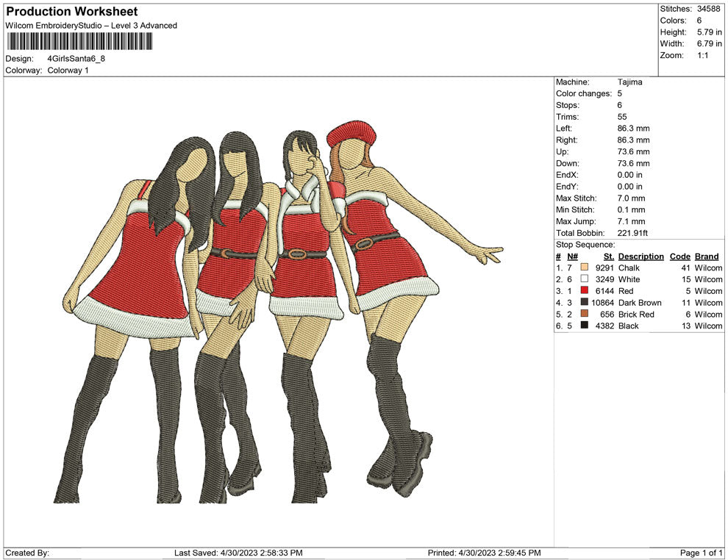Click the Colorway 1 value
728x560 pixels.
(x=68, y=71)
